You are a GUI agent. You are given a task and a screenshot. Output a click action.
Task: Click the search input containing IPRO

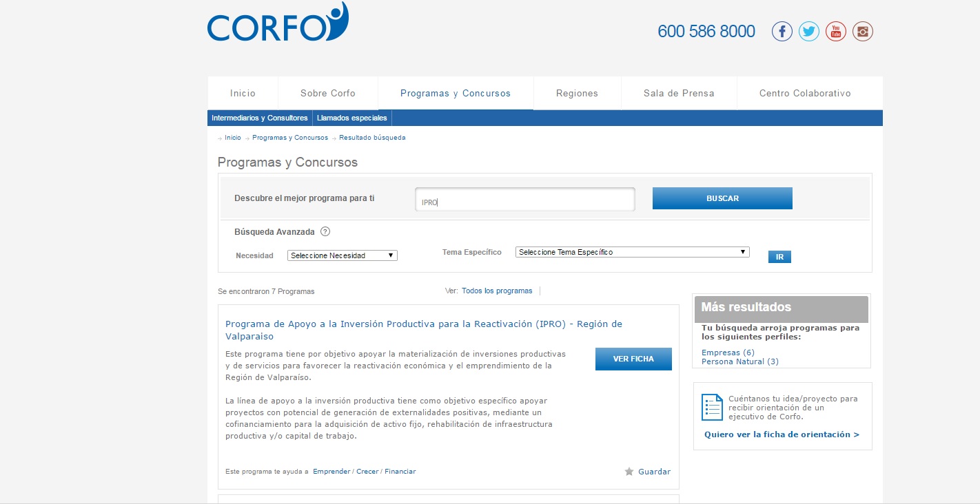click(524, 200)
